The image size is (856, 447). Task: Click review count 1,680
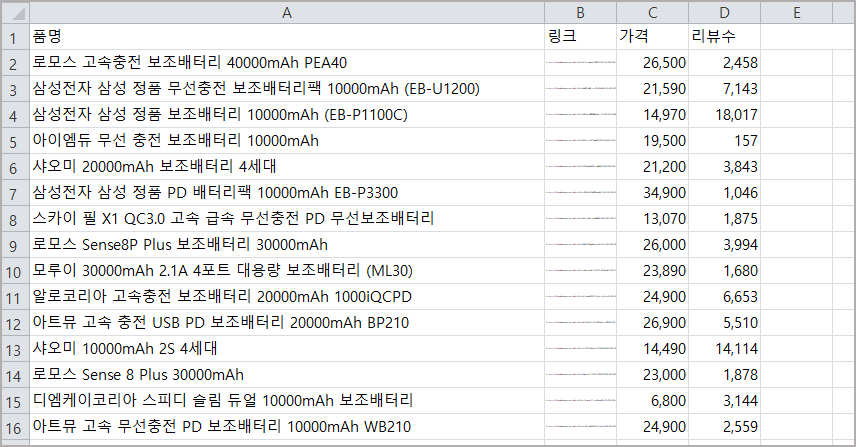click(x=724, y=271)
